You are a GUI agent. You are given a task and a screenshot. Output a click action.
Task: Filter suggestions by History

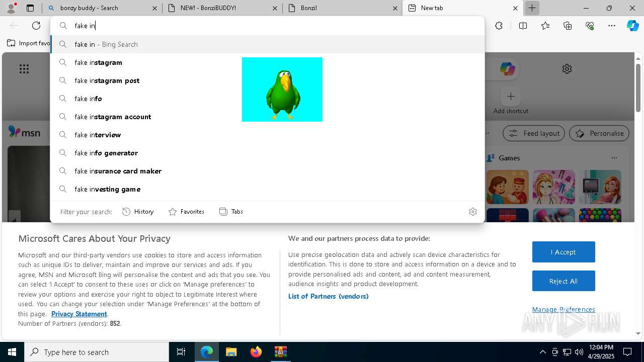pos(138,212)
